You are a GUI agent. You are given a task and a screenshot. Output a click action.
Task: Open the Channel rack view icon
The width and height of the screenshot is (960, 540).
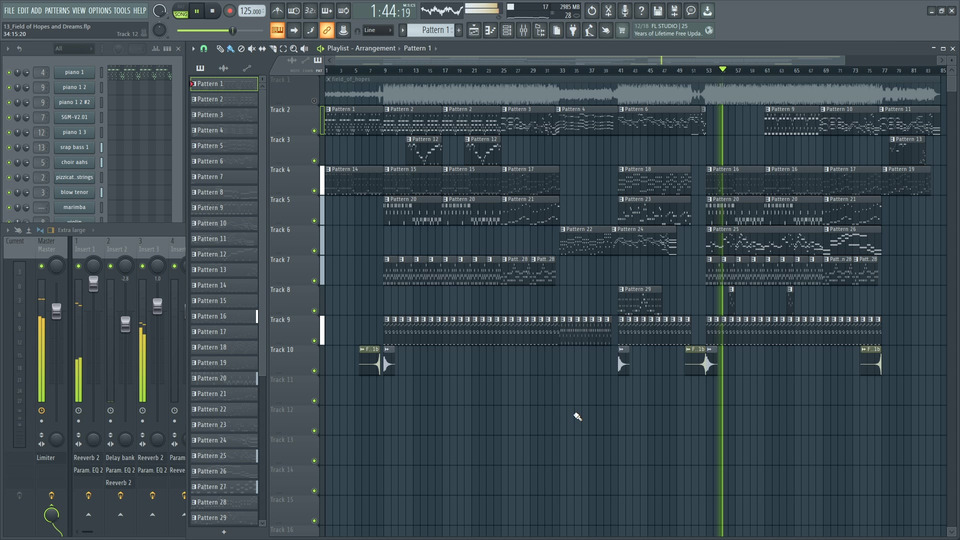point(507,31)
